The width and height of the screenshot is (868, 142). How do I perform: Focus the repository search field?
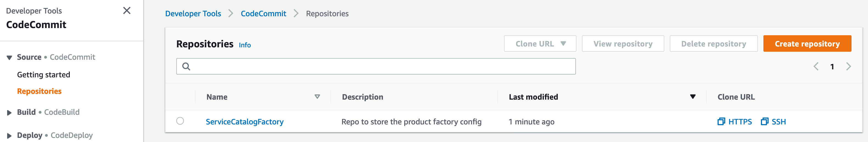pyautogui.click(x=376, y=67)
